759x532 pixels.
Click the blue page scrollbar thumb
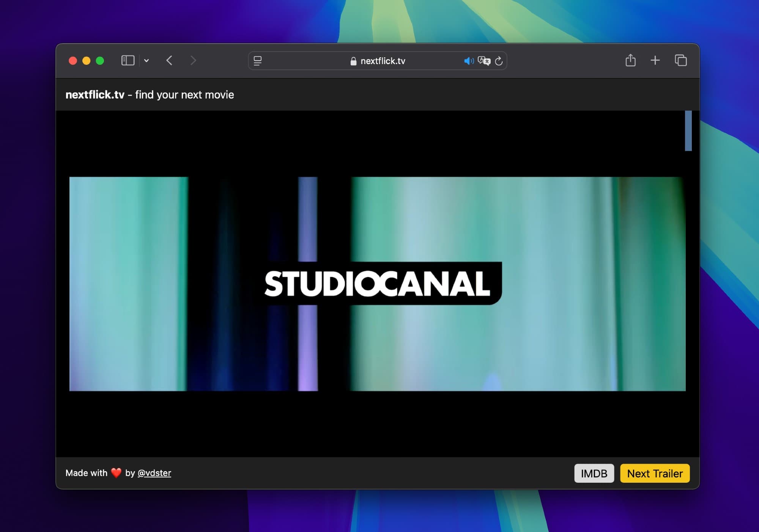point(688,131)
